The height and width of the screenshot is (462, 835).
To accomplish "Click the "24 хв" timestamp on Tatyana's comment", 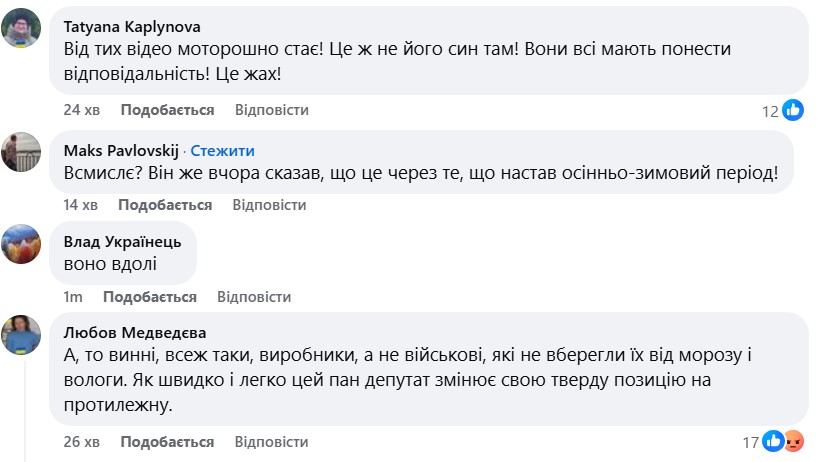I will point(78,110).
